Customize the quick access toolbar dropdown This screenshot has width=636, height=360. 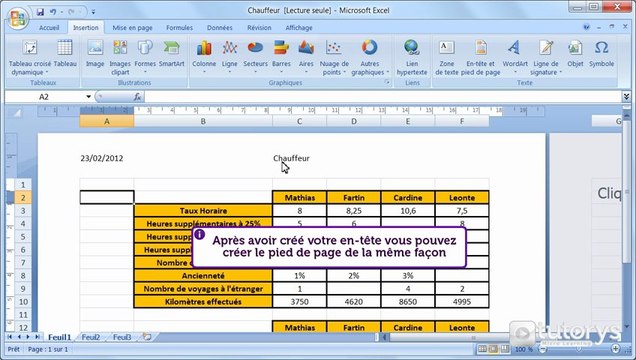point(94,12)
